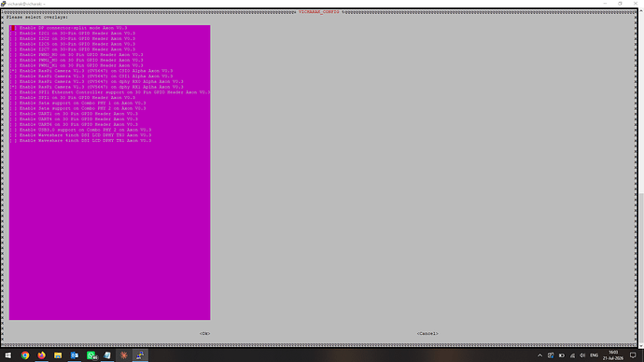The height and width of the screenshot is (362, 644).
Task: Confirm overlay selection with Ok button
Action: [205, 334]
